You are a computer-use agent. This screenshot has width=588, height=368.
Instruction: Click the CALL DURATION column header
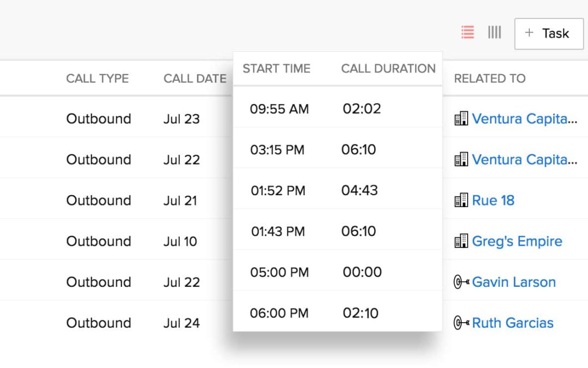388,69
